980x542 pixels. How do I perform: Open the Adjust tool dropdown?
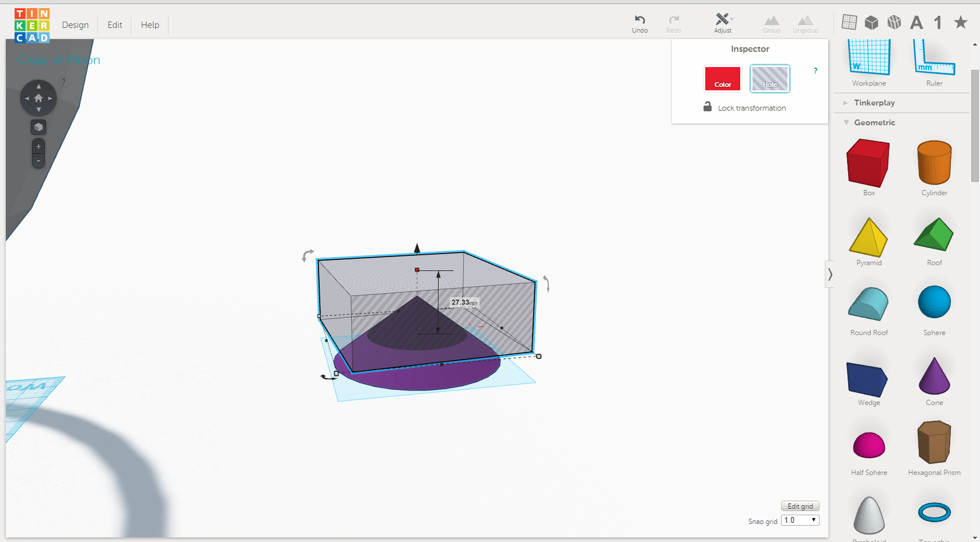click(723, 24)
